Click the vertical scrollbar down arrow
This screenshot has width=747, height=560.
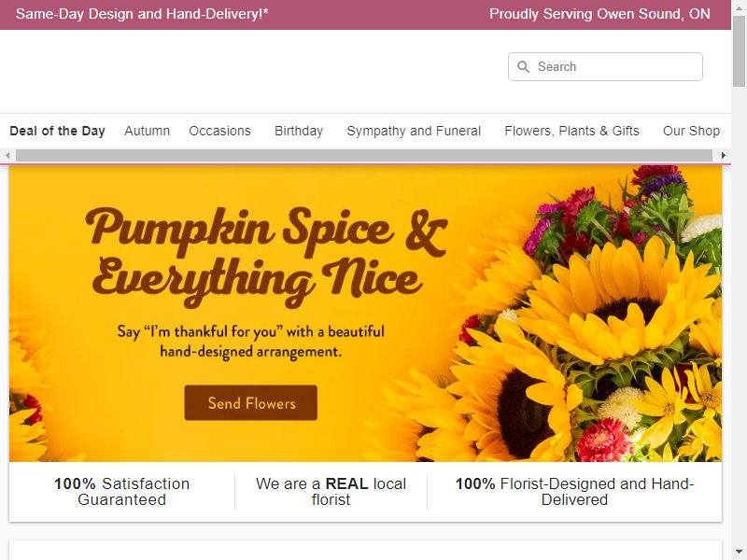(739, 553)
